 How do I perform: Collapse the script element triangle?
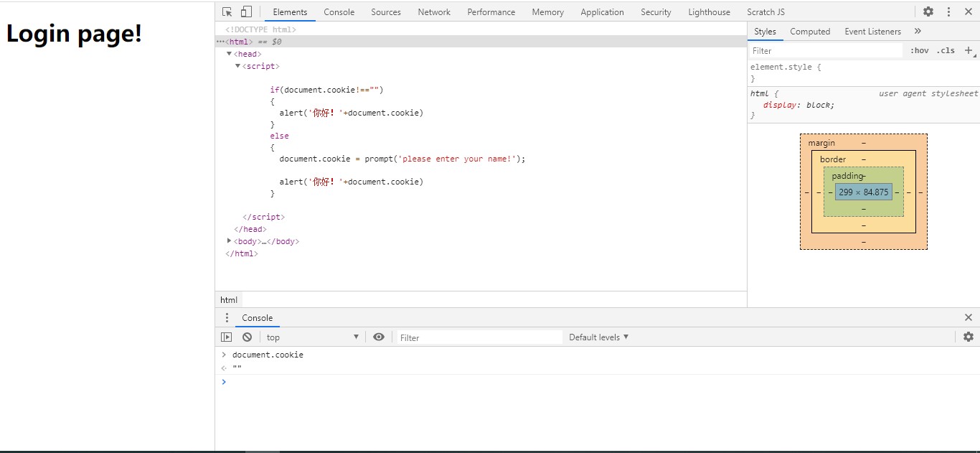point(238,66)
